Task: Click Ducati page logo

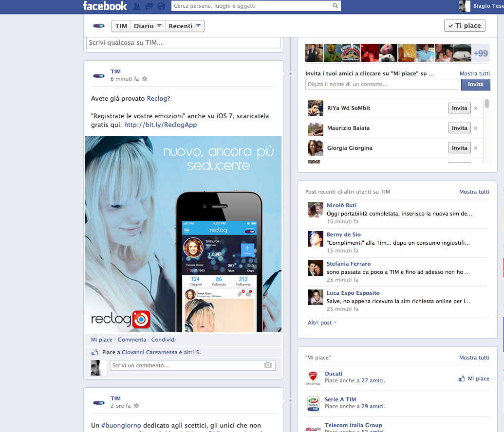Action: click(x=313, y=378)
